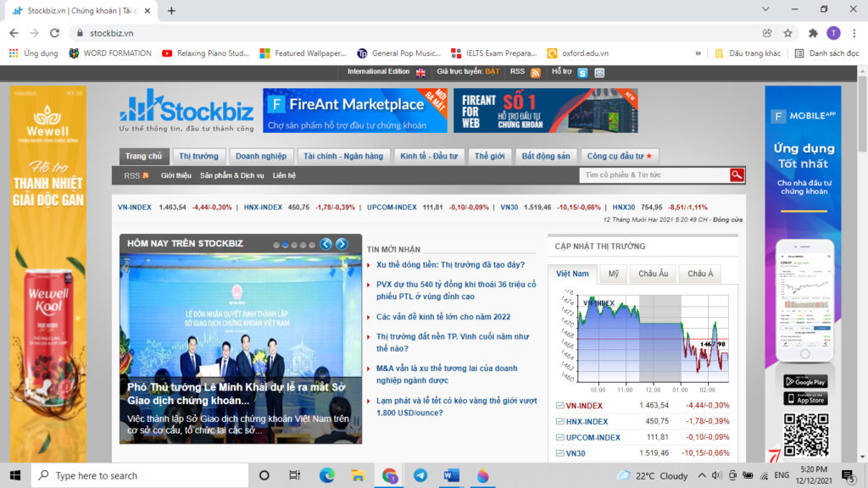The image size is (868, 488).
Task: Open the browser extensions puzzle icon
Action: (x=813, y=33)
